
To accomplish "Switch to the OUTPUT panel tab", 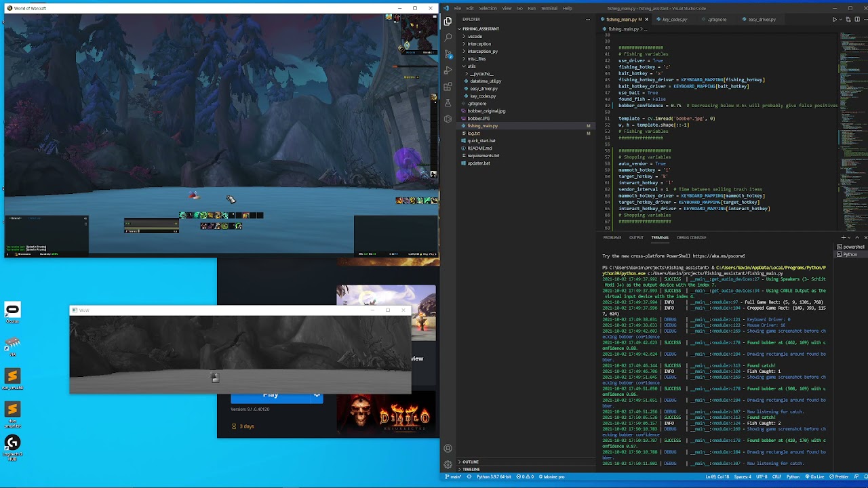I will point(636,237).
